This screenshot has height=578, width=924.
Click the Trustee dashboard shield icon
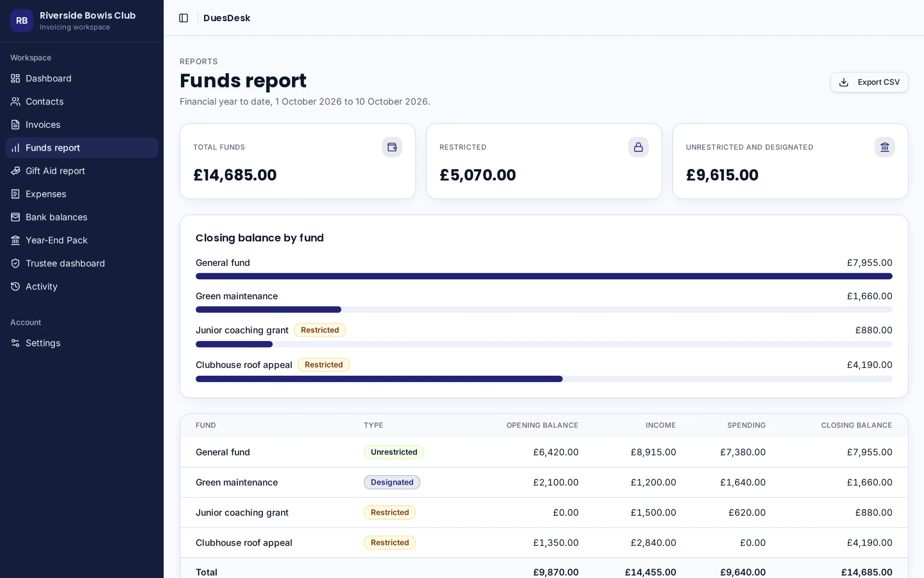pyautogui.click(x=15, y=263)
